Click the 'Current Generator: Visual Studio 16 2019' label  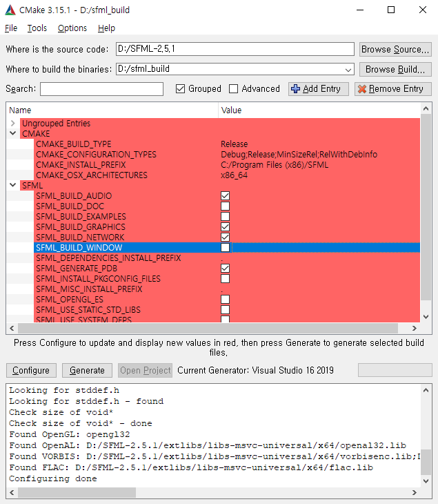pos(256,370)
